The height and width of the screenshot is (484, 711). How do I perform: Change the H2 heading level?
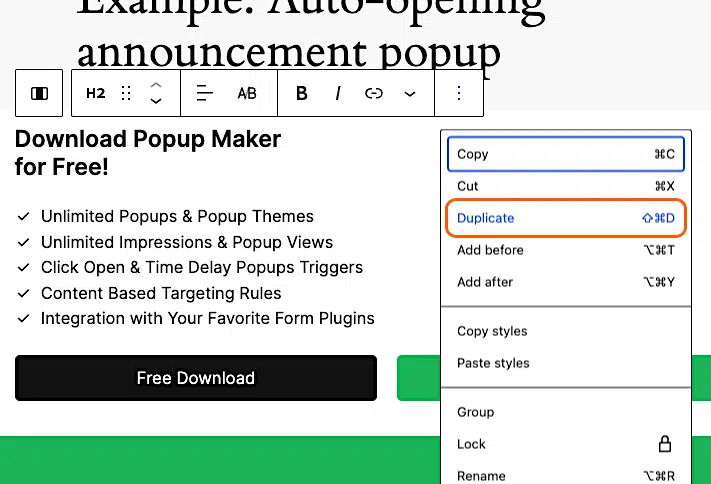click(95, 93)
